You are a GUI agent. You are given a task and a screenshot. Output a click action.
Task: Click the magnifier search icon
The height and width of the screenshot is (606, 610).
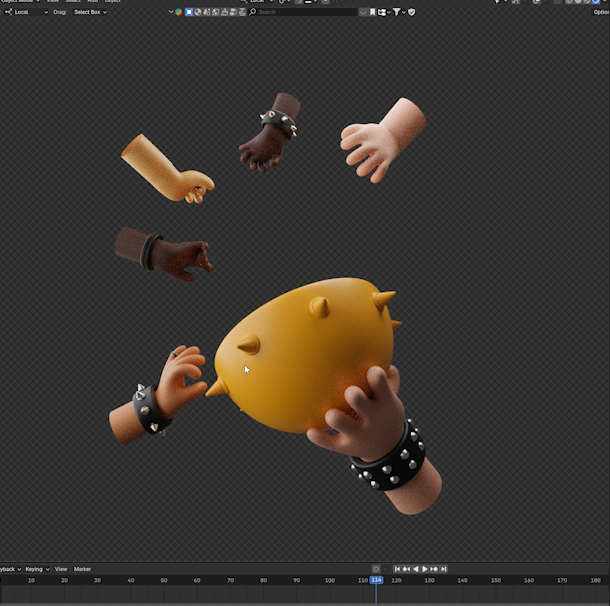[x=252, y=12]
